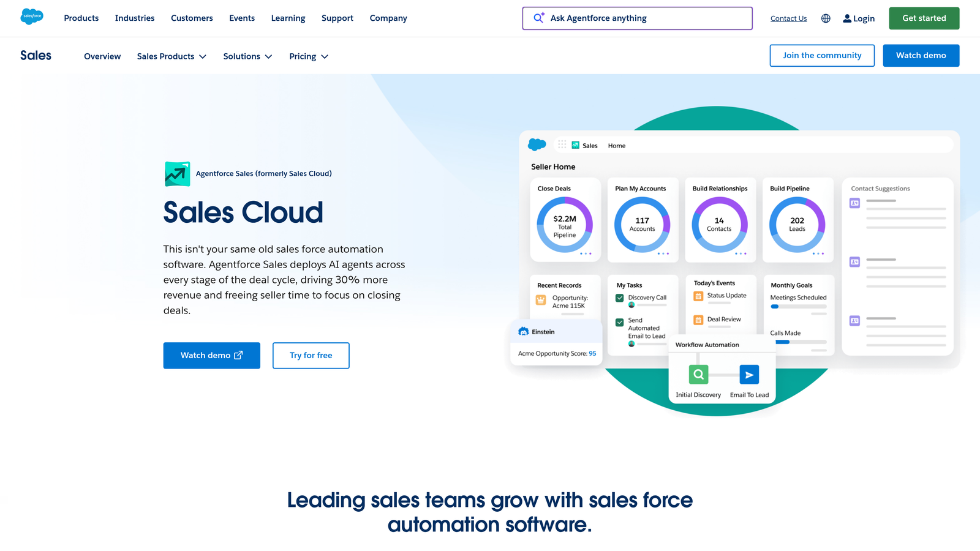Viewport: 980px width, 551px height.
Task: Click the Email To Lead arrow icon
Action: pos(749,374)
